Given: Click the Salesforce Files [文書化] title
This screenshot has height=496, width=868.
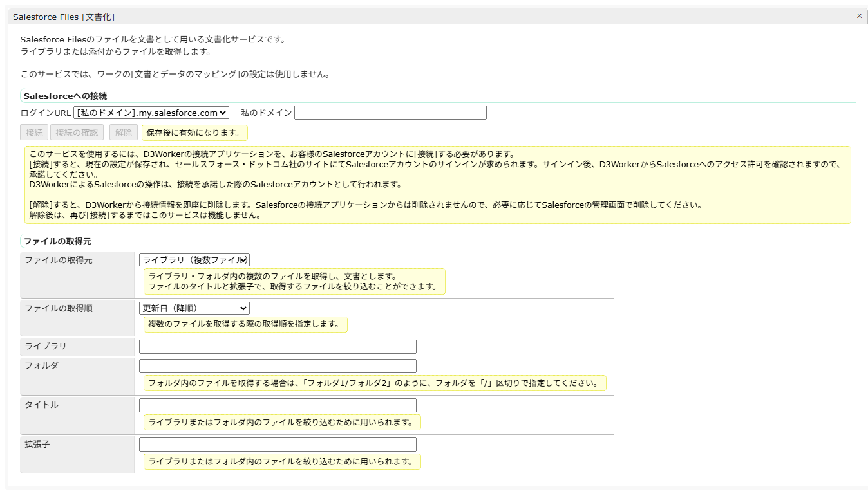Looking at the screenshot, I should 64,16.
